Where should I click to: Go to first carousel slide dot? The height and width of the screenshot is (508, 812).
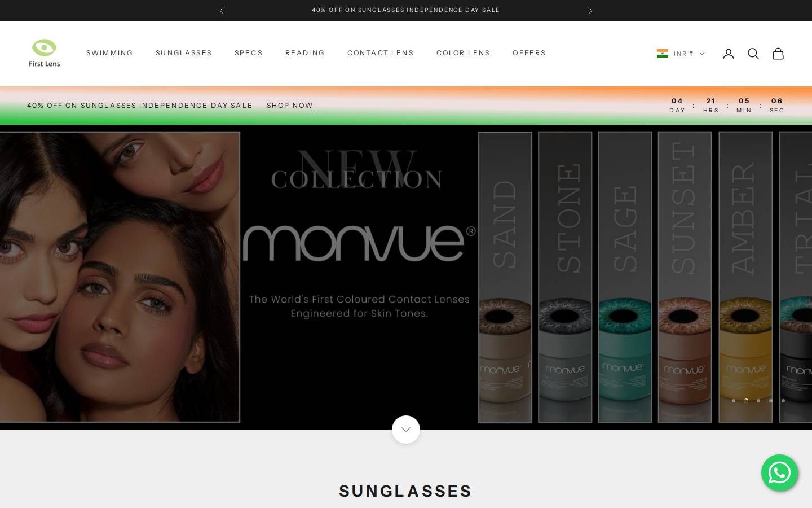pyautogui.click(x=734, y=401)
